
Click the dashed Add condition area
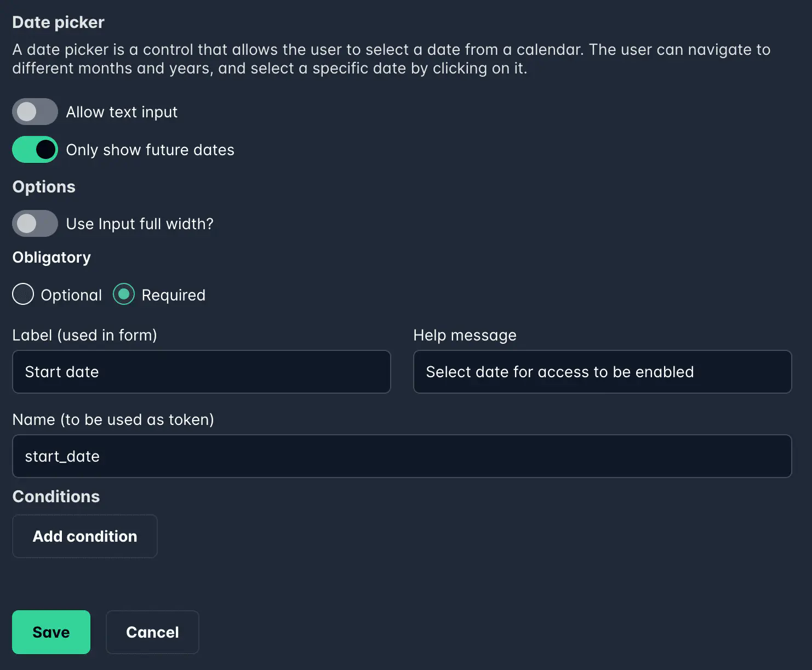tap(84, 536)
